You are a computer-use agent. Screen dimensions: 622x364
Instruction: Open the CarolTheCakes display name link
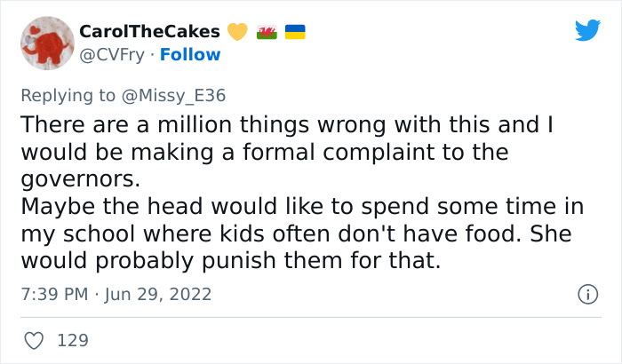[x=150, y=32]
